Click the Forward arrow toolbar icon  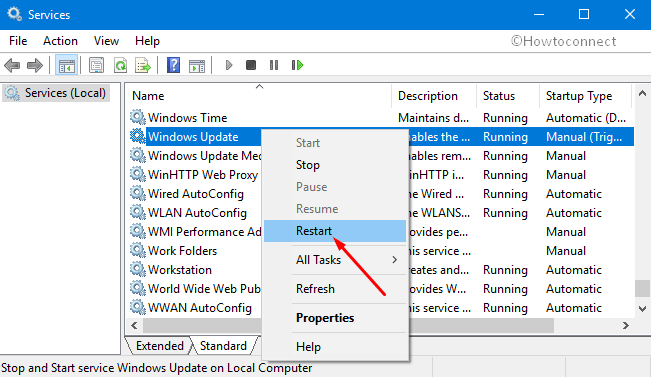click(34, 65)
